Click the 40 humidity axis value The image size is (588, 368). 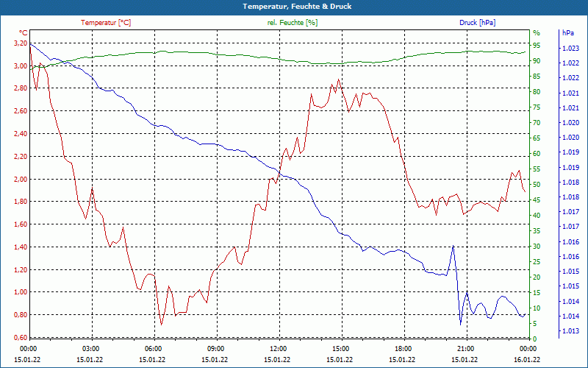point(537,216)
